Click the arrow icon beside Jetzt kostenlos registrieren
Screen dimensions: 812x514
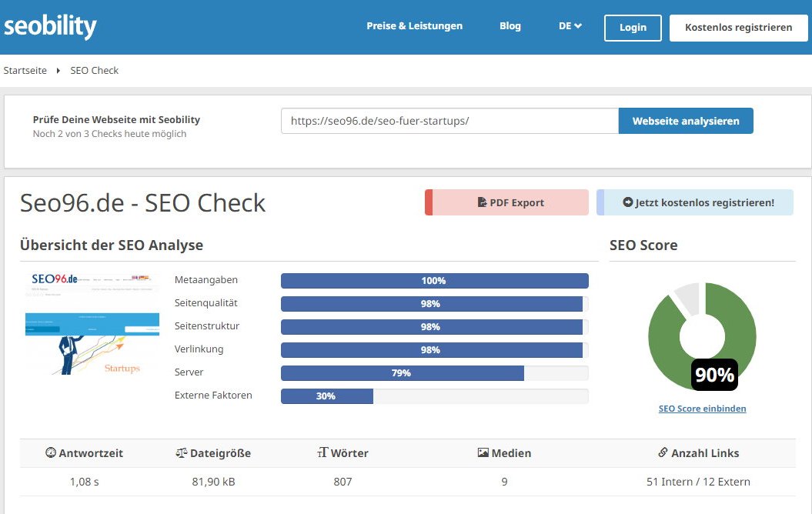[x=627, y=203]
